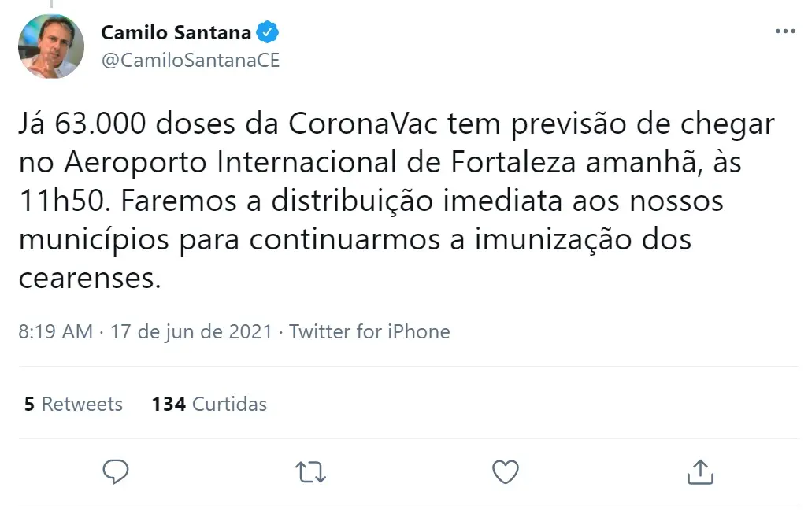The image size is (808, 532).
Task: View the 5 Retweets list
Action: pos(72,404)
